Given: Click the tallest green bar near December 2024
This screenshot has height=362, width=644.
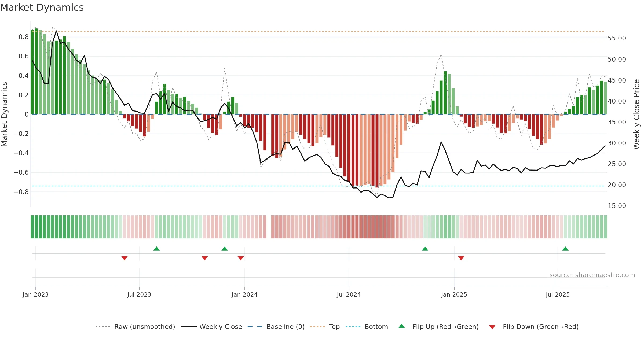Looking at the screenshot, I should click(x=445, y=93).
